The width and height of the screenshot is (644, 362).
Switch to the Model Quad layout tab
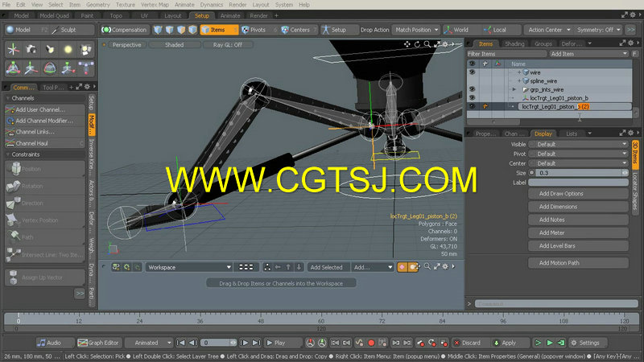[x=54, y=15]
